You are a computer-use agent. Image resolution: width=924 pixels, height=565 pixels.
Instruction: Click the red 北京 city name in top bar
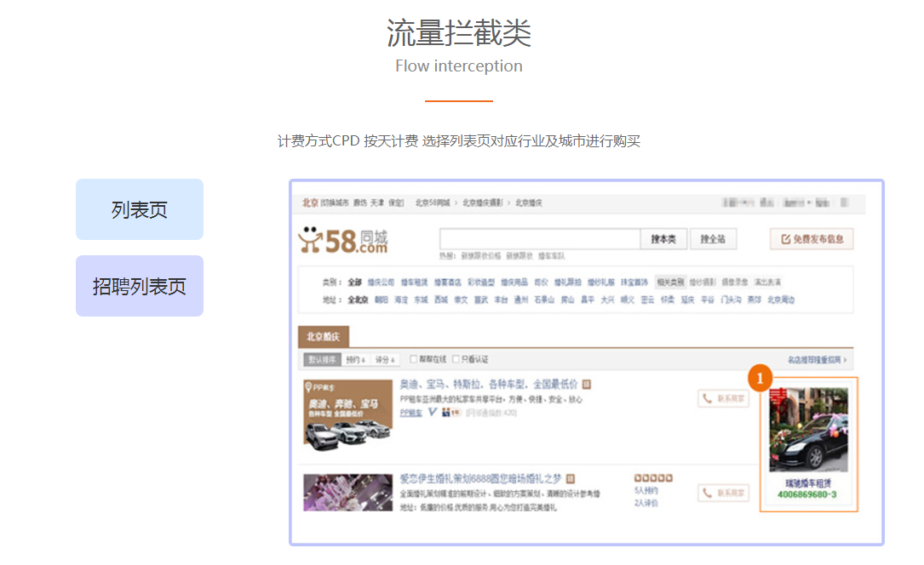pyautogui.click(x=311, y=203)
